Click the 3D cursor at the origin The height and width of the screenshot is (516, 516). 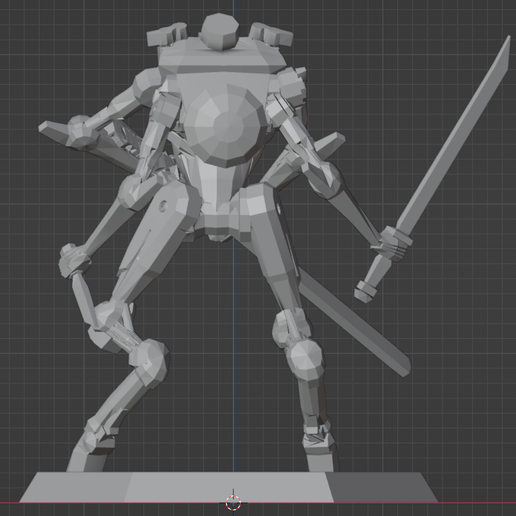pyautogui.click(x=233, y=502)
